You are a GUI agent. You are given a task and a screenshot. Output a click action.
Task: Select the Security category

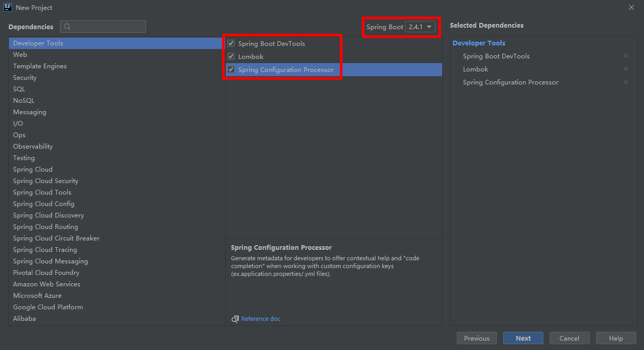[116, 78]
